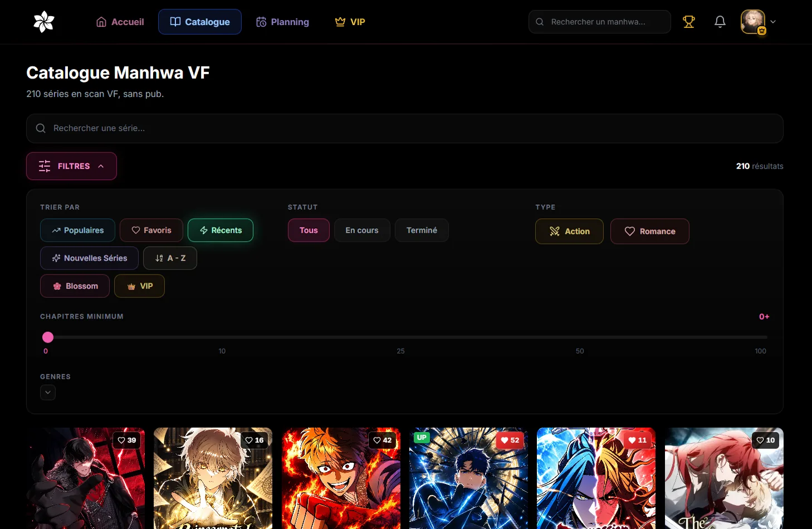Click the user profile avatar
Screen dimensions: 812x529
[753, 22]
